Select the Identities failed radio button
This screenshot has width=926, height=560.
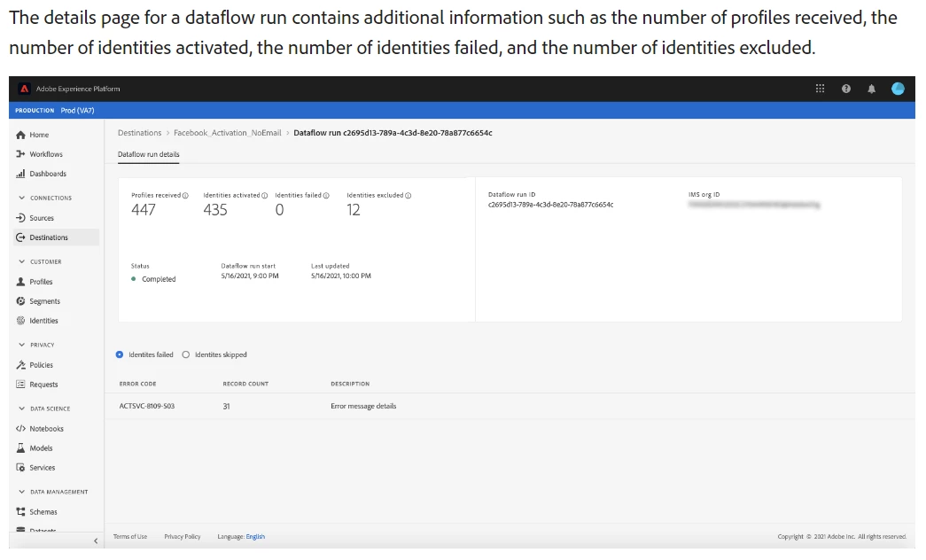tap(120, 354)
